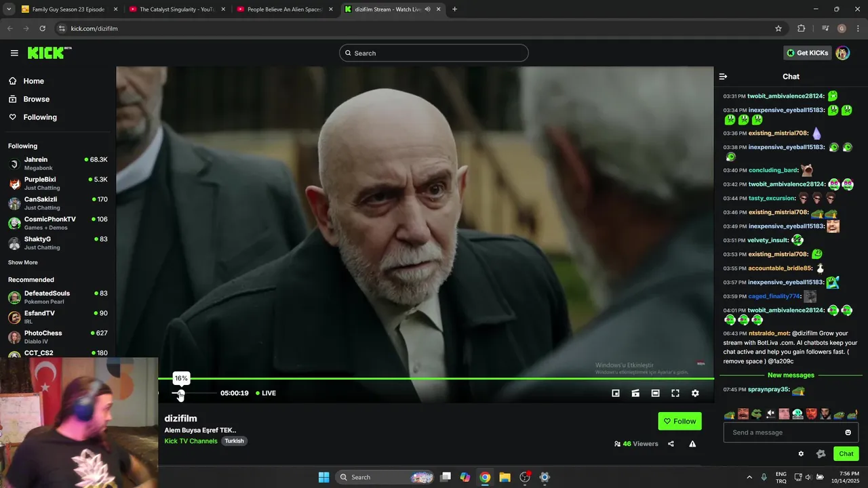Open Chrome three-dot menu
The image size is (868, 488).
pyautogui.click(x=858, y=28)
